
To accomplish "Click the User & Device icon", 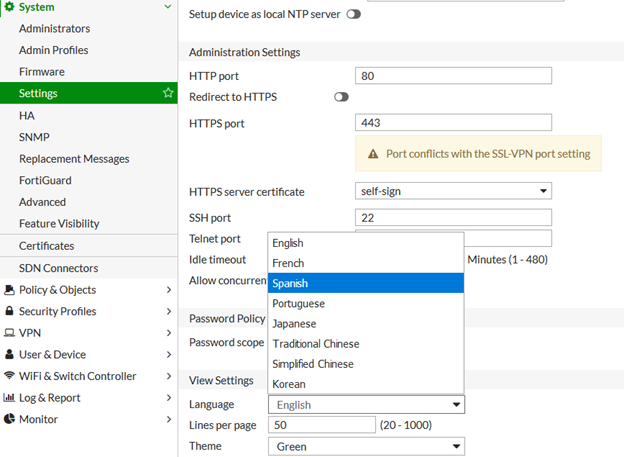I will [x=9, y=355].
